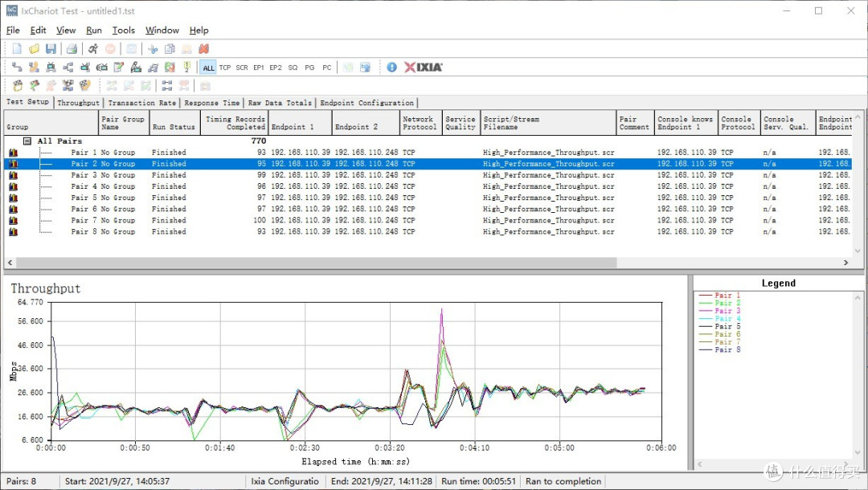868x490 pixels.
Task: Start the test with the running man icon
Action: 93,49
